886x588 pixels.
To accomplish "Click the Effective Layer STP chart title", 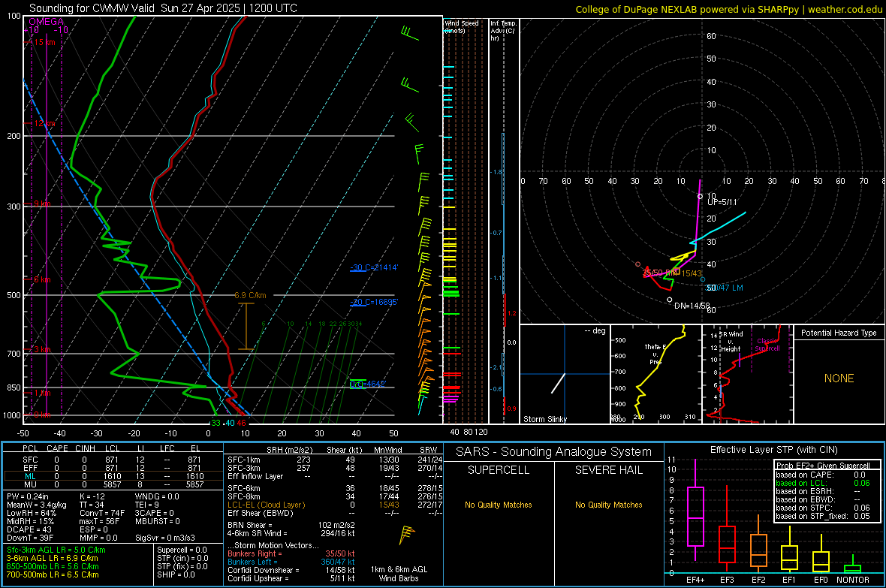I will [774, 450].
